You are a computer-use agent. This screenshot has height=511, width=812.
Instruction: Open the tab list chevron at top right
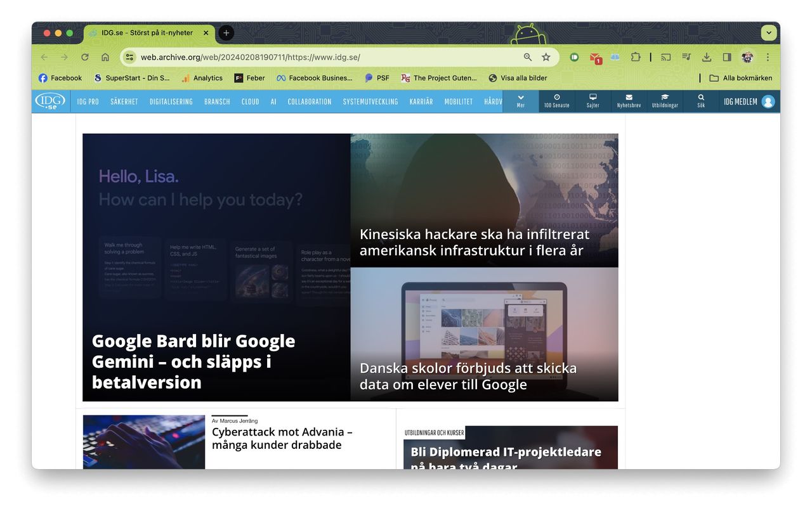point(768,32)
